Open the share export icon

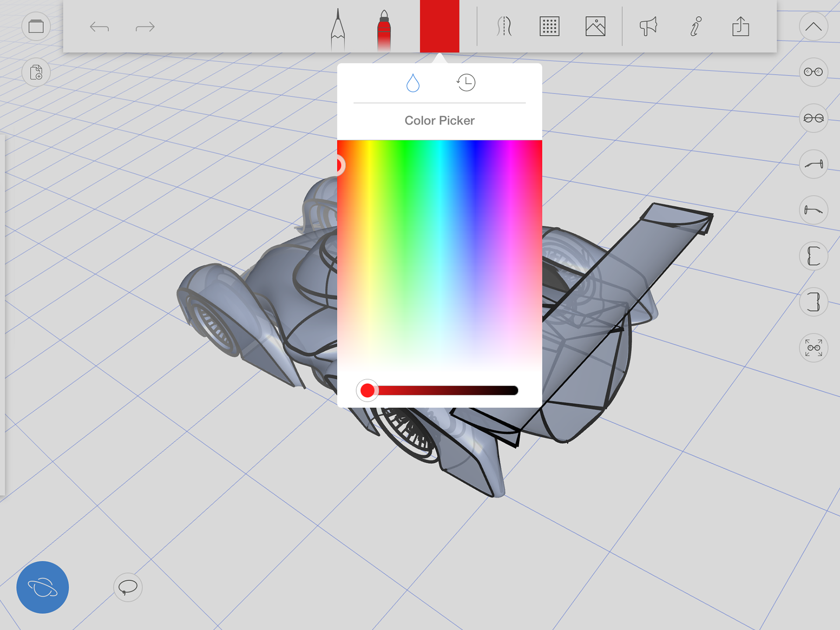(x=741, y=26)
